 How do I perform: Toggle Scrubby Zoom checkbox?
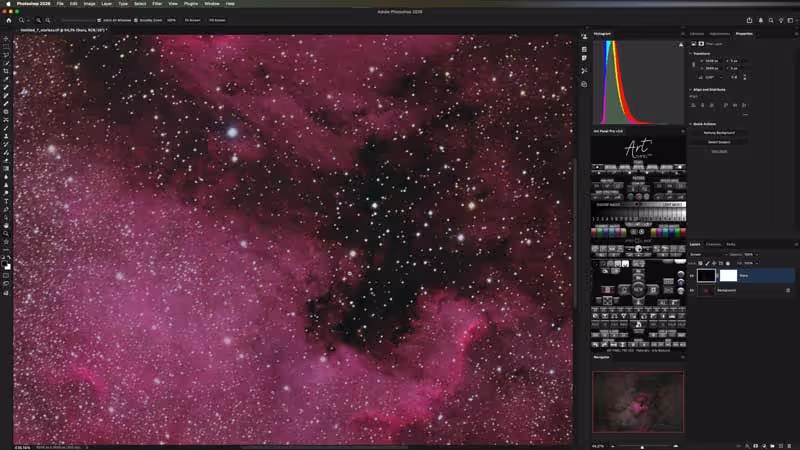(x=136, y=20)
